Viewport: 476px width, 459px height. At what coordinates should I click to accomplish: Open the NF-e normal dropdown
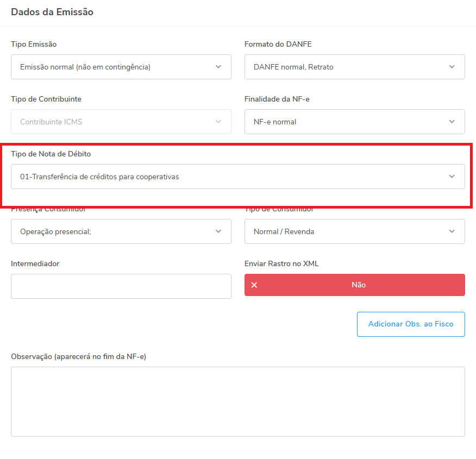click(x=355, y=122)
